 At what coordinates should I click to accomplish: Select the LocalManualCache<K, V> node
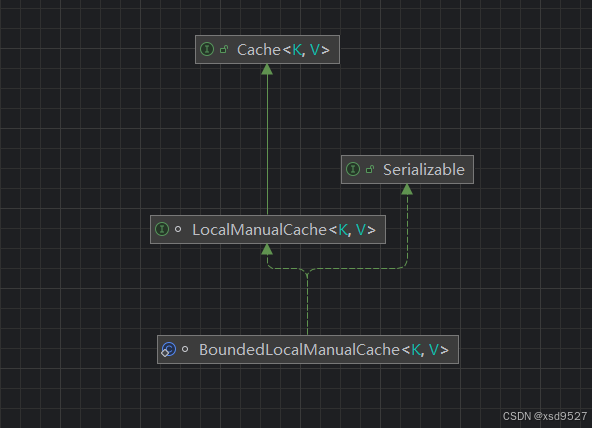click(x=268, y=229)
